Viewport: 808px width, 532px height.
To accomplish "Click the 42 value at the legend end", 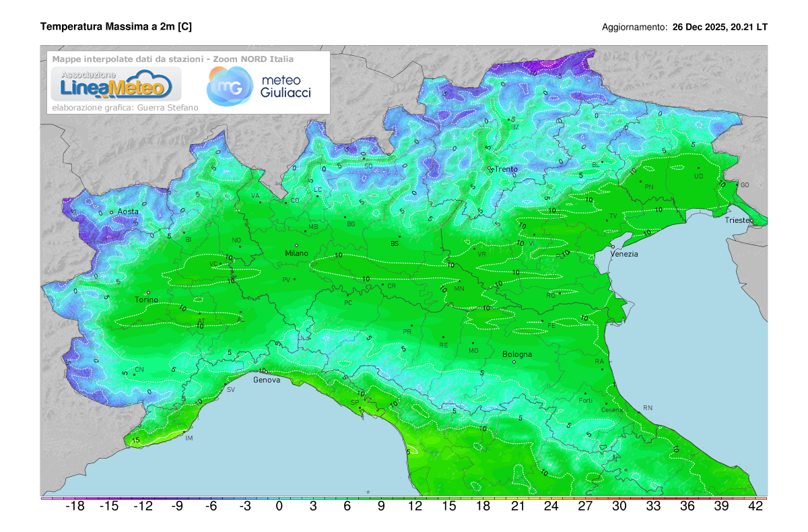I will (x=755, y=506).
